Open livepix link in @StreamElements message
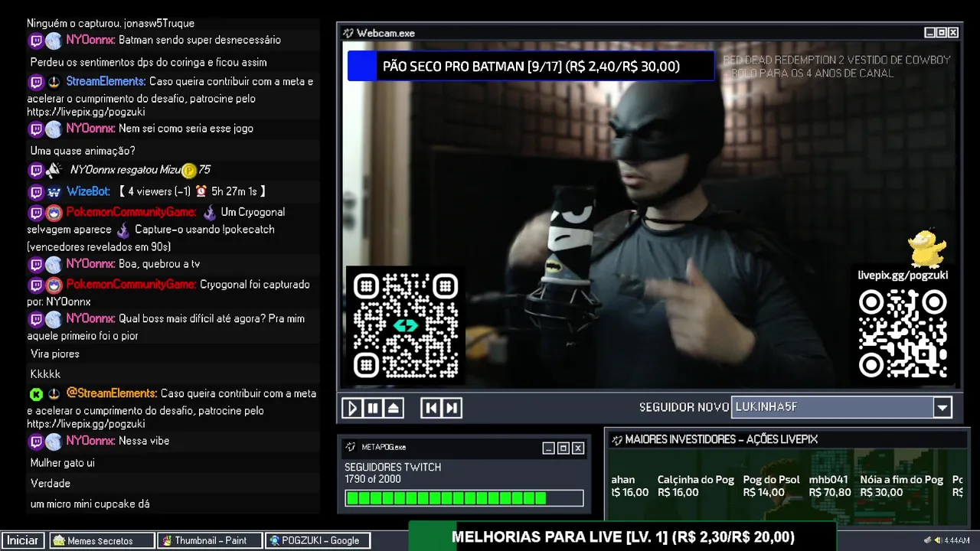This screenshot has width=980, height=551. coord(86,424)
